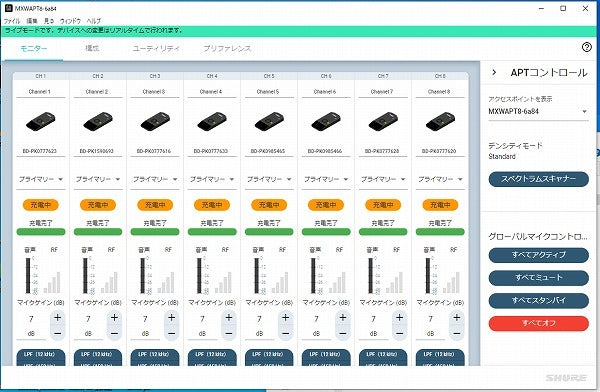The width and height of the screenshot is (600, 392).
Task: Open プライマリー dropdown for Channel 1
Action: [41, 179]
